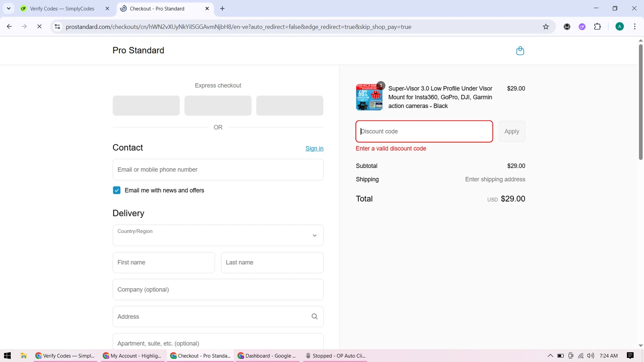
Task: Click the display connect tray icon
Action: (571, 356)
